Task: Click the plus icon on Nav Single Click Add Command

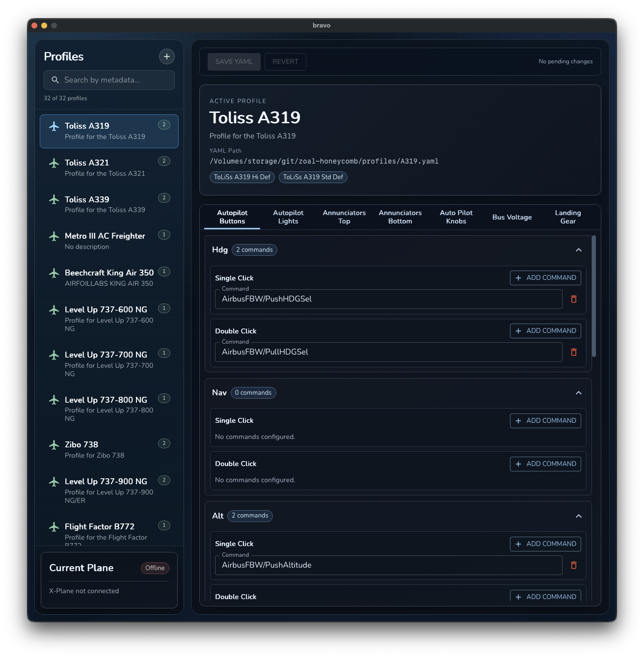Action: (x=518, y=421)
